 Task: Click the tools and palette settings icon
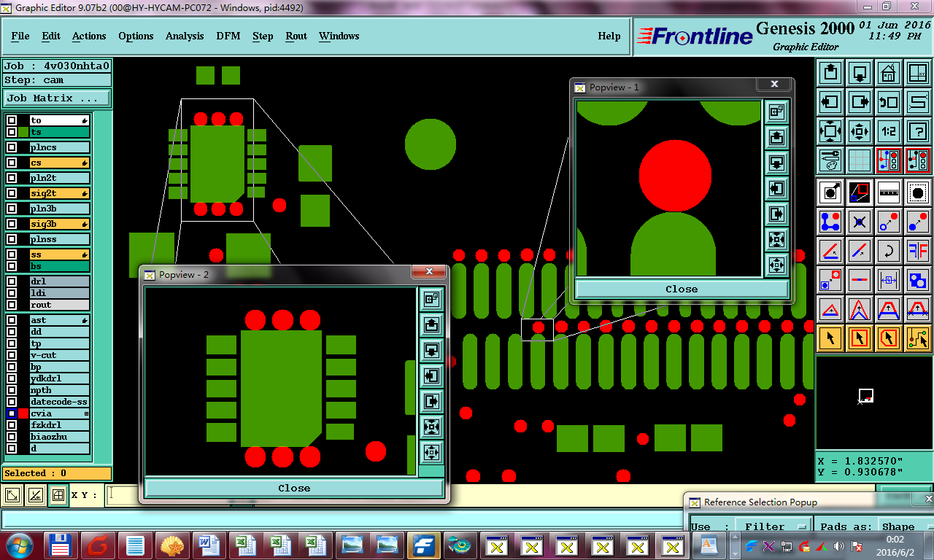point(830,160)
